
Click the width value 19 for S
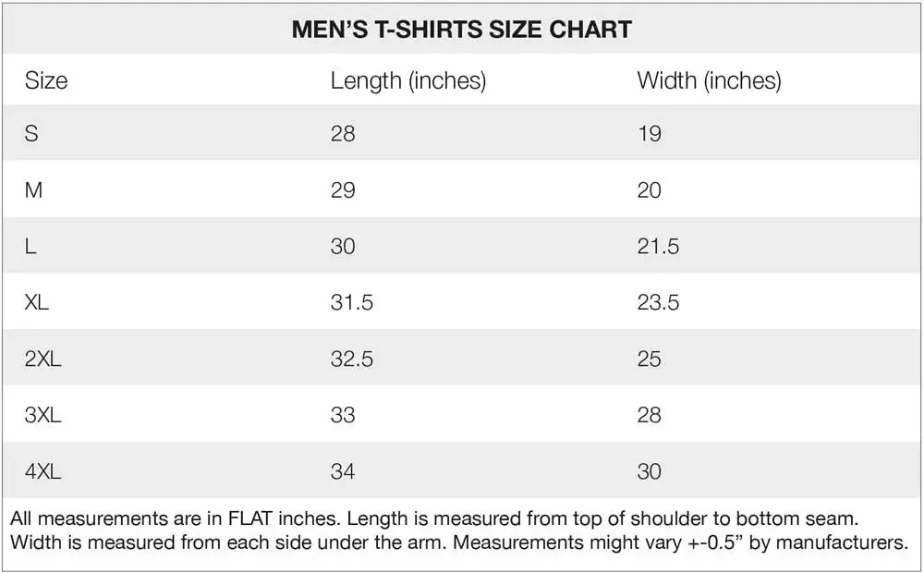[x=650, y=134]
